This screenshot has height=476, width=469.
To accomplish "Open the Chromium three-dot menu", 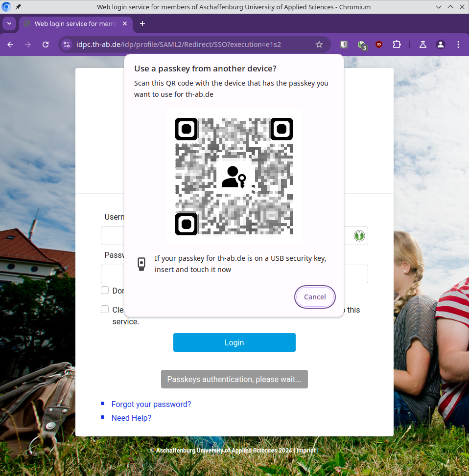I will point(458,45).
